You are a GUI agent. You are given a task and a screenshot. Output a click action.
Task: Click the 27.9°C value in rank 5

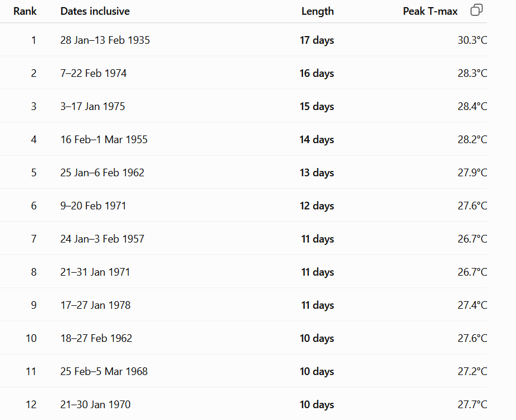point(472,173)
